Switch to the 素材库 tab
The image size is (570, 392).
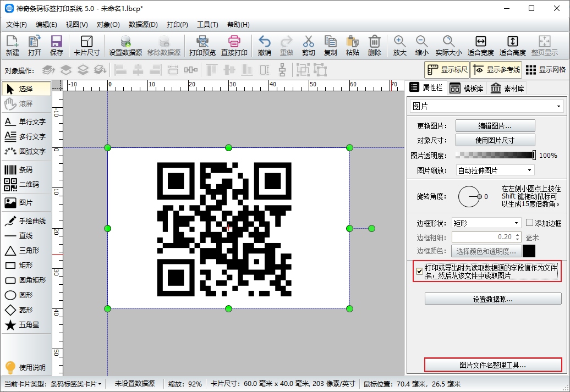point(507,89)
